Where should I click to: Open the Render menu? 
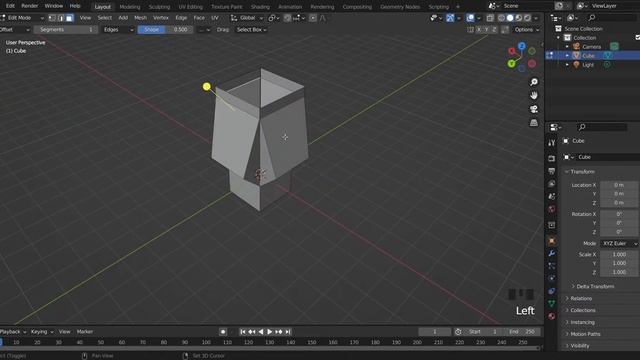tap(29, 6)
